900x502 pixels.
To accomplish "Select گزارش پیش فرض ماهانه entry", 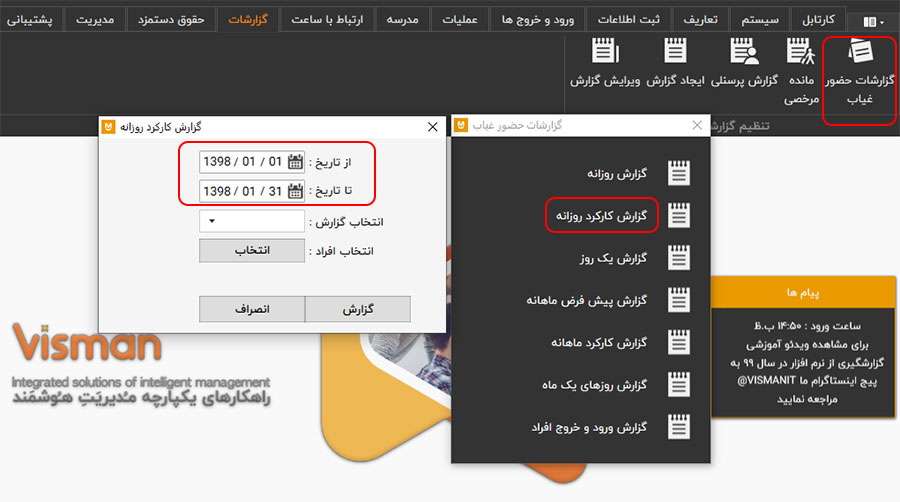I will coord(587,301).
